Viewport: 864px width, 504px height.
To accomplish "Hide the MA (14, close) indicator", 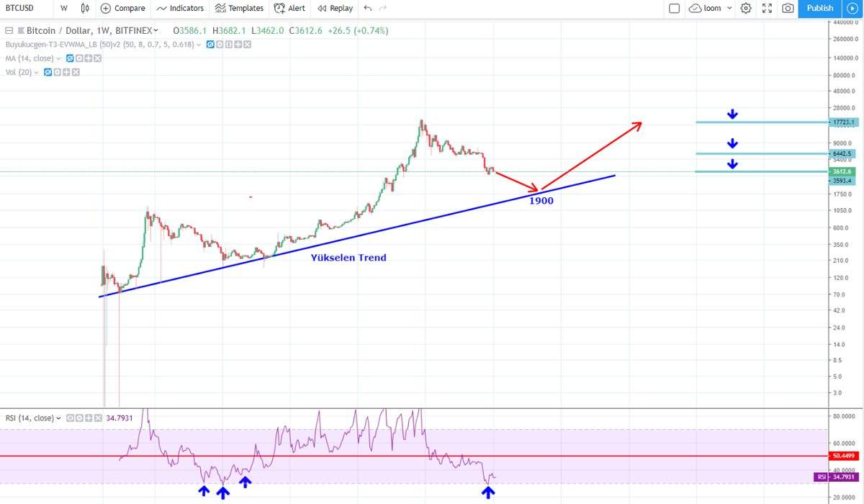I will tap(70, 58).
